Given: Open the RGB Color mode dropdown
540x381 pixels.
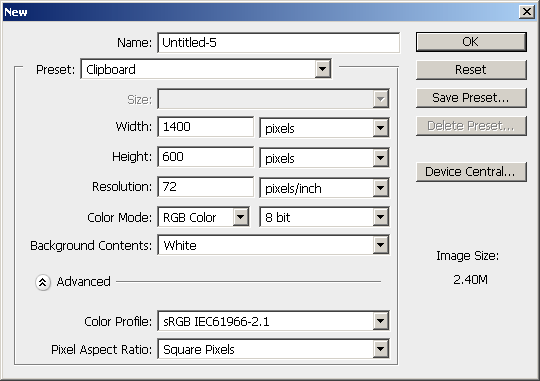Looking at the screenshot, I should click(203, 217).
